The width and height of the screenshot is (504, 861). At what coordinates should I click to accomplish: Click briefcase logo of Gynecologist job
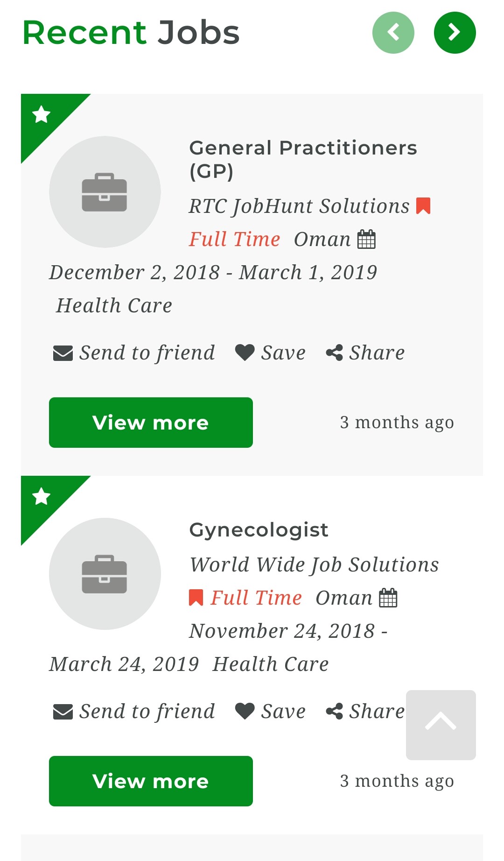click(x=105, y=574)
